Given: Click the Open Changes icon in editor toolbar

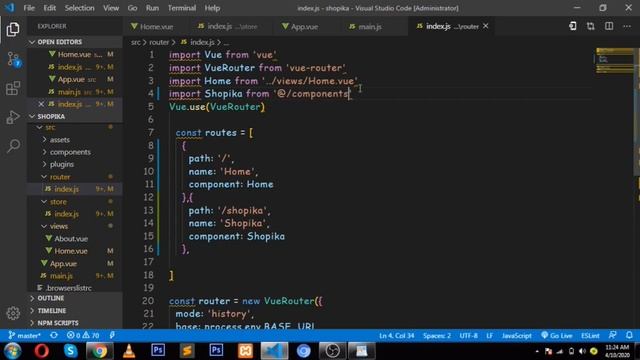Looking at the screenshot, I should click(x=573, y=26).
